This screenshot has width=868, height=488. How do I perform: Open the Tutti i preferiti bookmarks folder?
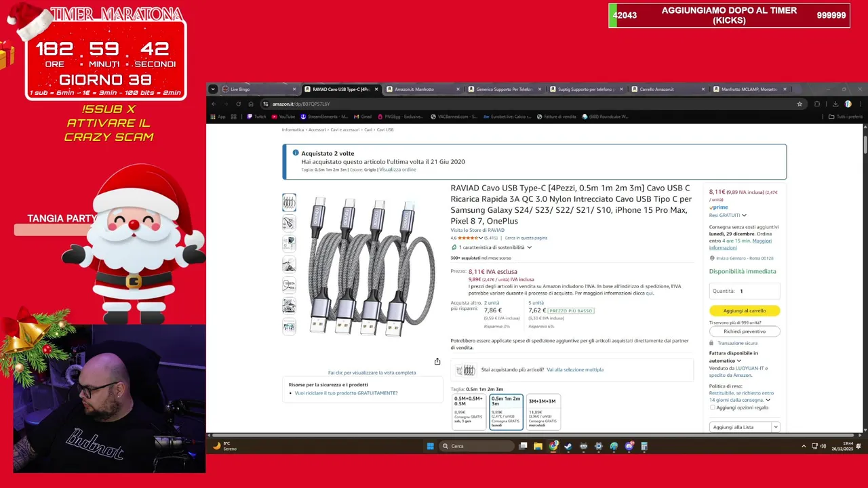coord(846,117)
